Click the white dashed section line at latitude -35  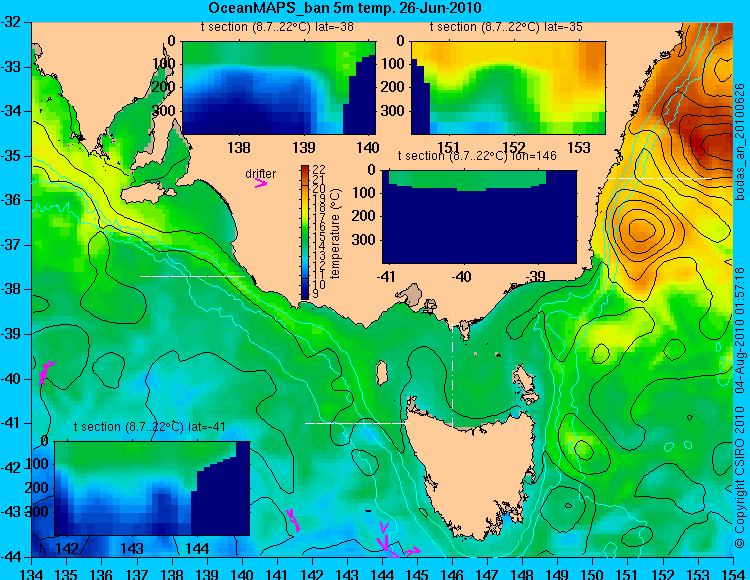pyautogui.click(x=659, y=178)
